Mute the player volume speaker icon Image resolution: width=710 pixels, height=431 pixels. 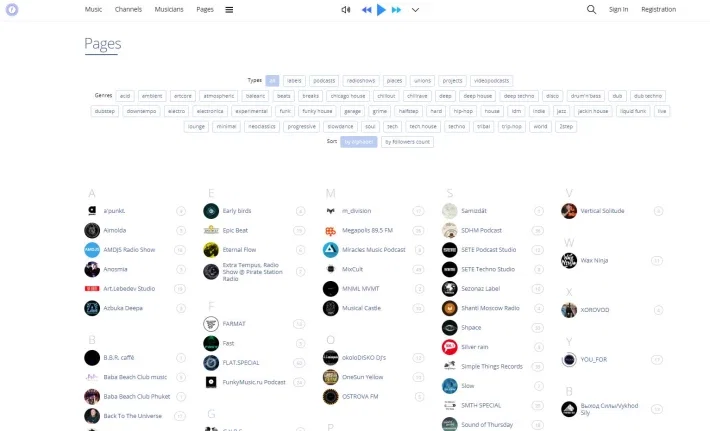[x=345, y=10]
